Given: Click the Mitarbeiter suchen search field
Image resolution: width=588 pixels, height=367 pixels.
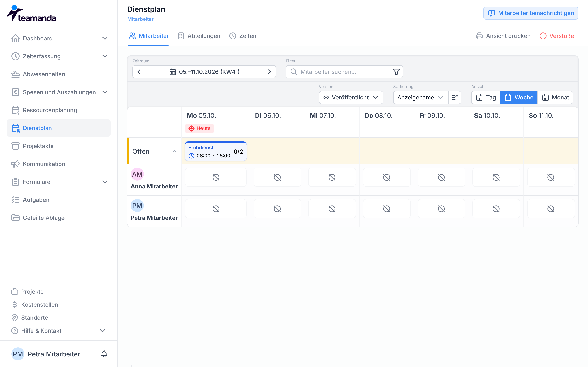Looking at the screenshot, I should 338,72.
